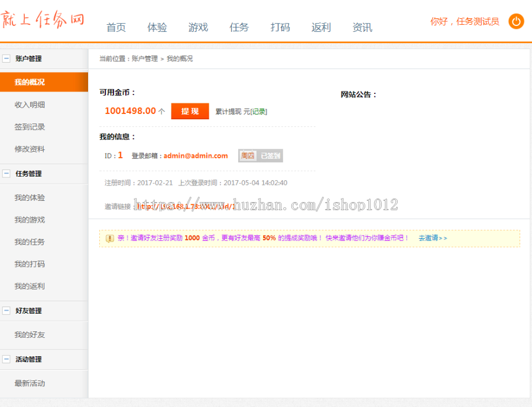
Task: Open 资讯 in top navigation
Action: point(362,27)
